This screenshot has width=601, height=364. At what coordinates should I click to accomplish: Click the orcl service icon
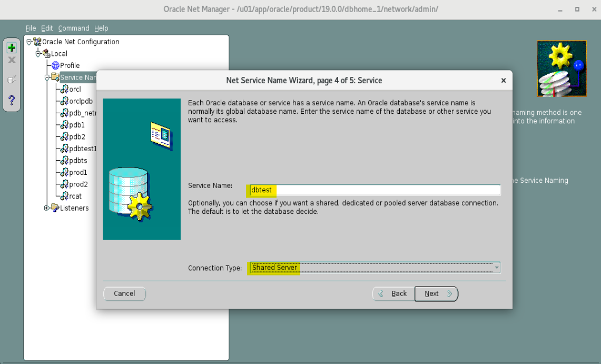64,89
